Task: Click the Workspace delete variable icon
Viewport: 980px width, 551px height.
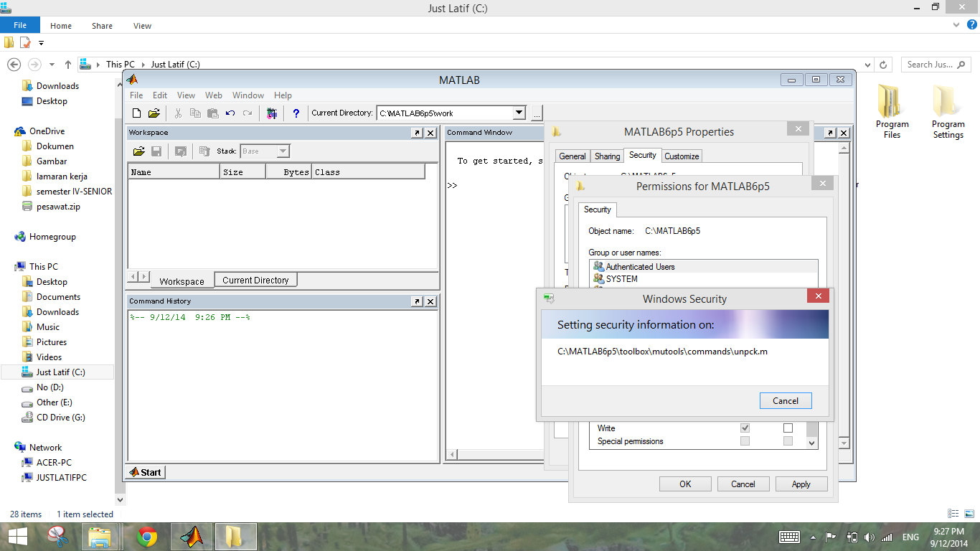Action: [204, 151]
